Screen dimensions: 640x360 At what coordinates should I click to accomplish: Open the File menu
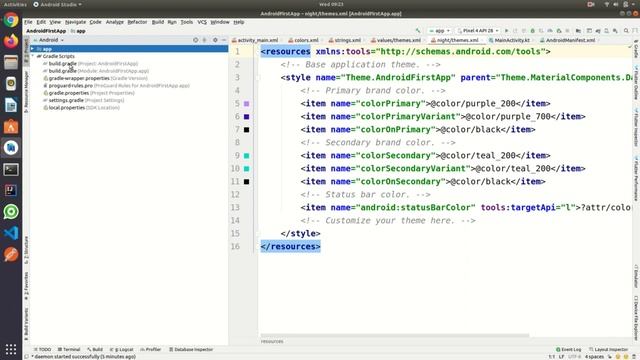point(28,22)
